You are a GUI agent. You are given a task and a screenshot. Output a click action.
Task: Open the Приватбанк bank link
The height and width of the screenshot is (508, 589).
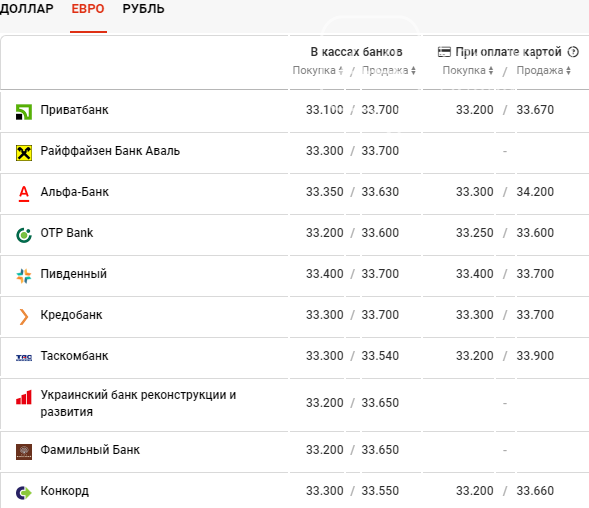point(74,110)
